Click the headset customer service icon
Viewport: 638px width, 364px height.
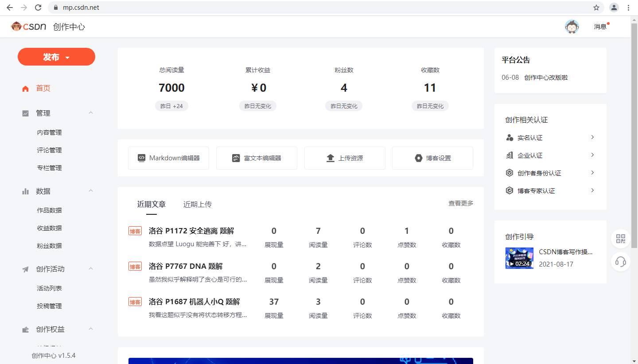click(620, 261)
